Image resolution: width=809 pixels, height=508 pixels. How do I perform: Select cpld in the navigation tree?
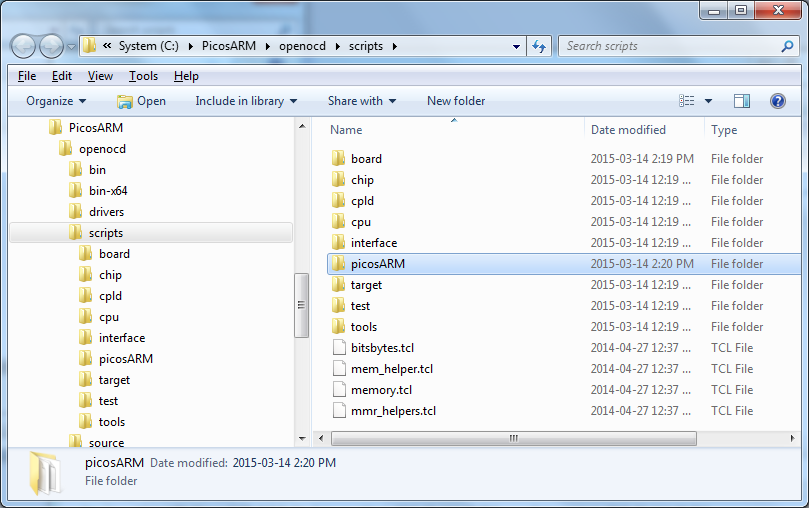tap(110, 296)
